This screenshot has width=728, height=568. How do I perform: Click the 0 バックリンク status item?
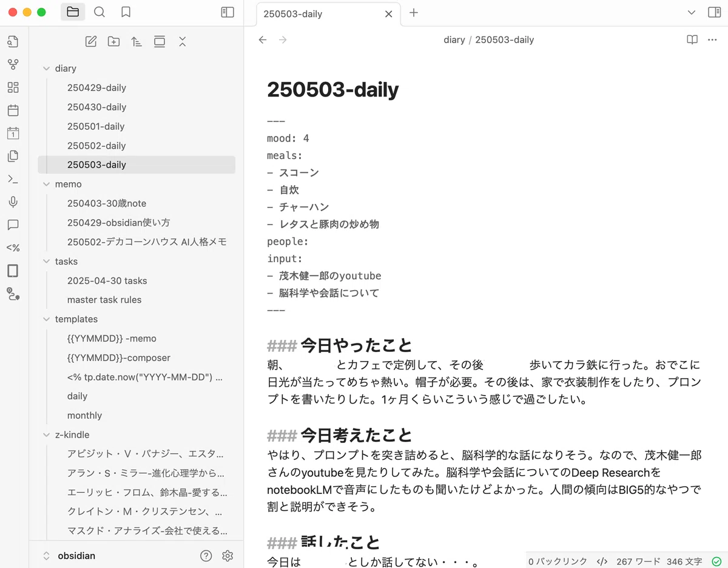tap(558, 561)
